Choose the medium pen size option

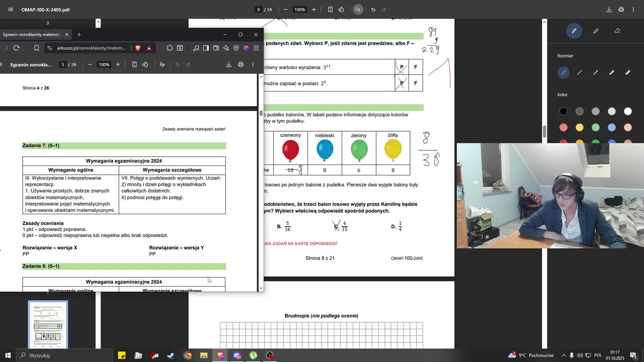click(x=596, y=72)
